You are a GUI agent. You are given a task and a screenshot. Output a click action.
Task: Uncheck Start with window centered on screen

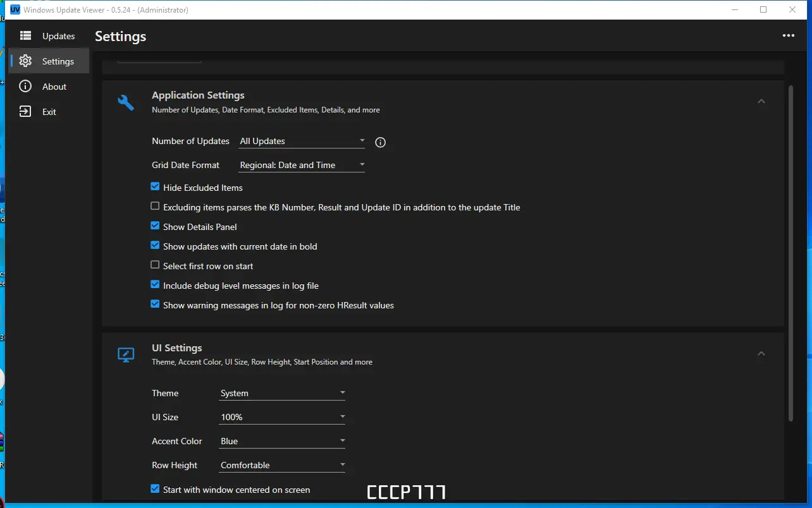[x=155, y=489]
